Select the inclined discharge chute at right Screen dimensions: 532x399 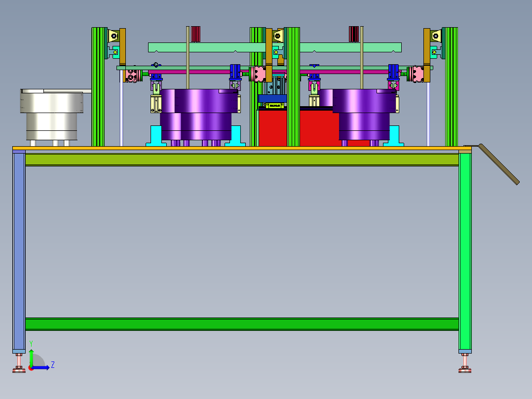[x=498, y=164]
